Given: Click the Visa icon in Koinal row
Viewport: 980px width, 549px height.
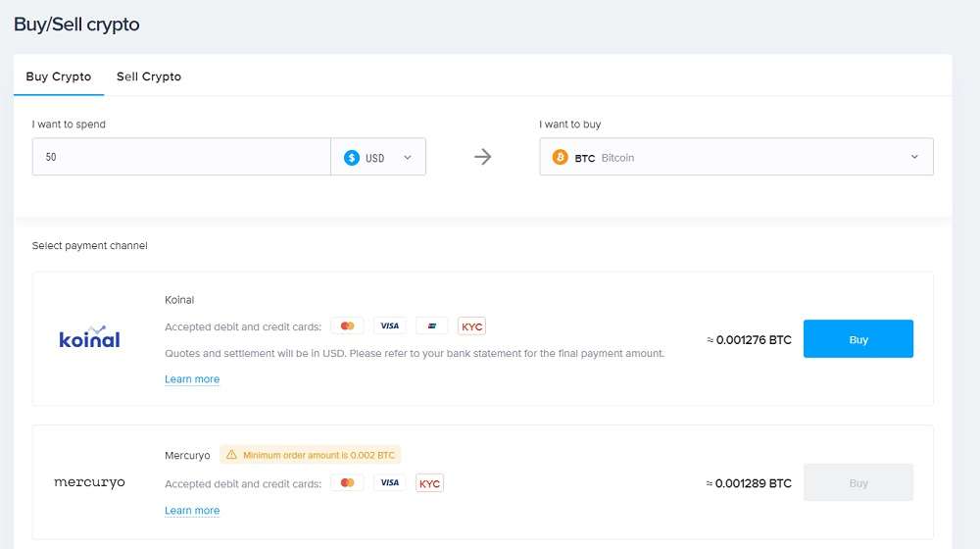Looking at the screenshot, I should [x=390, y=325].
